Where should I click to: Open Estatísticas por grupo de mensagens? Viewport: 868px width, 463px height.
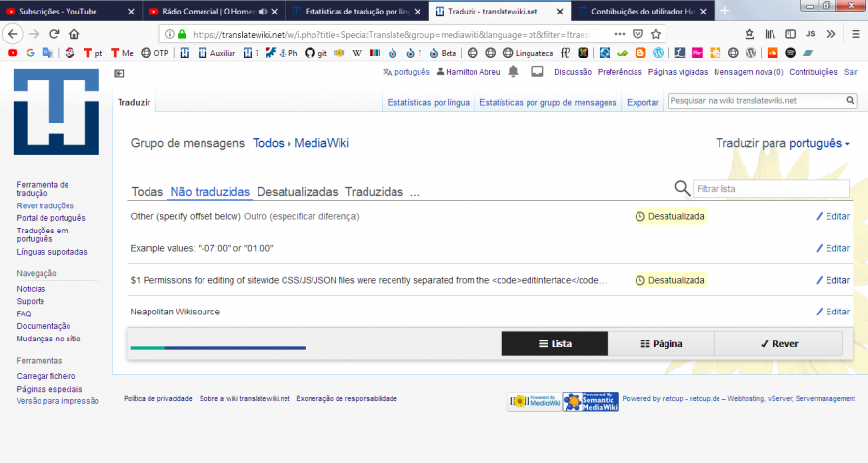pyautogui.click(x=548, y=102)
